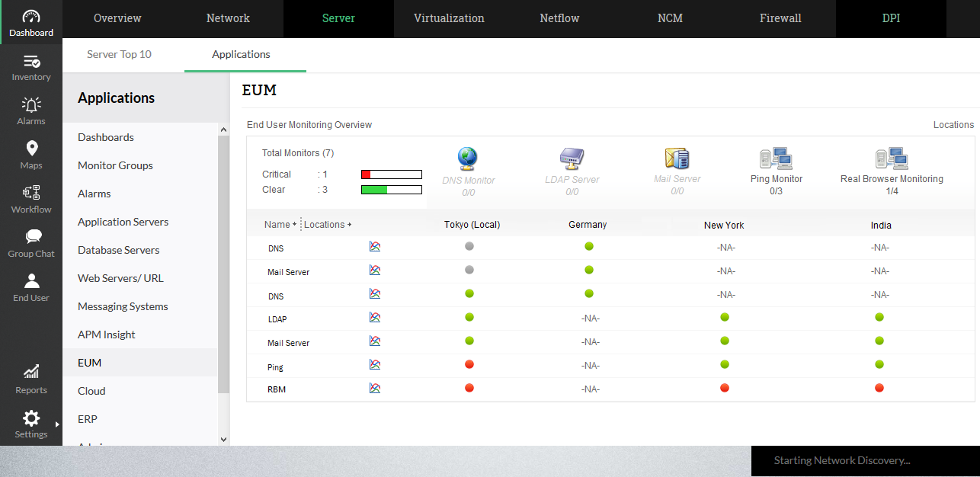Image resolution: width=980 pixels, height=477 pixels.
Task: Switch to the Firewall tab
Action: coord(780,18)
